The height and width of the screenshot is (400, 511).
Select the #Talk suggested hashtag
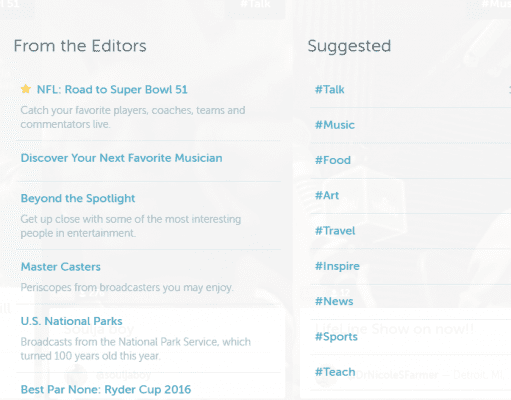tap(330, 90)
